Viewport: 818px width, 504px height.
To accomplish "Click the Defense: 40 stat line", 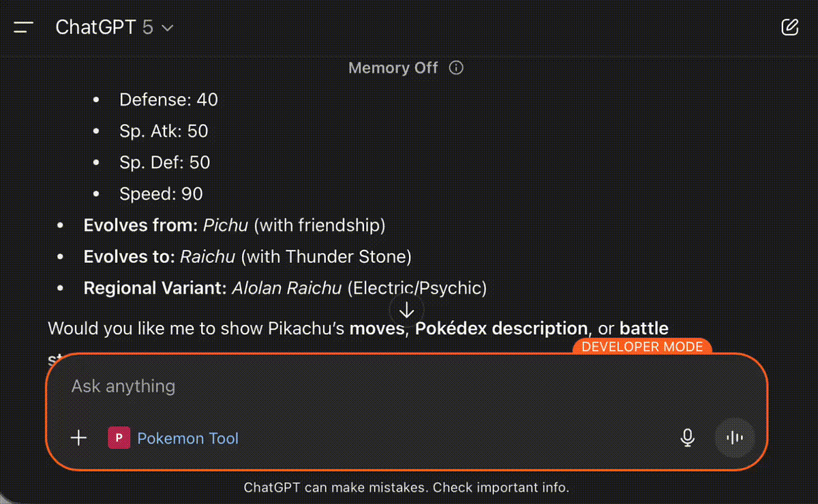I will point(168,100).
